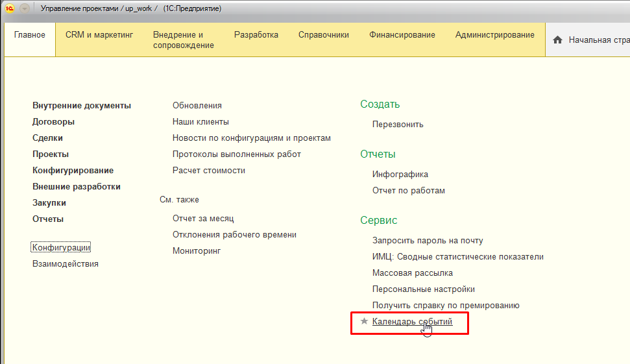Open the main menu dropdown arrow in title bar
Image resolution: width=630 pixels, height=364 pixels.
tap(25, 8)
